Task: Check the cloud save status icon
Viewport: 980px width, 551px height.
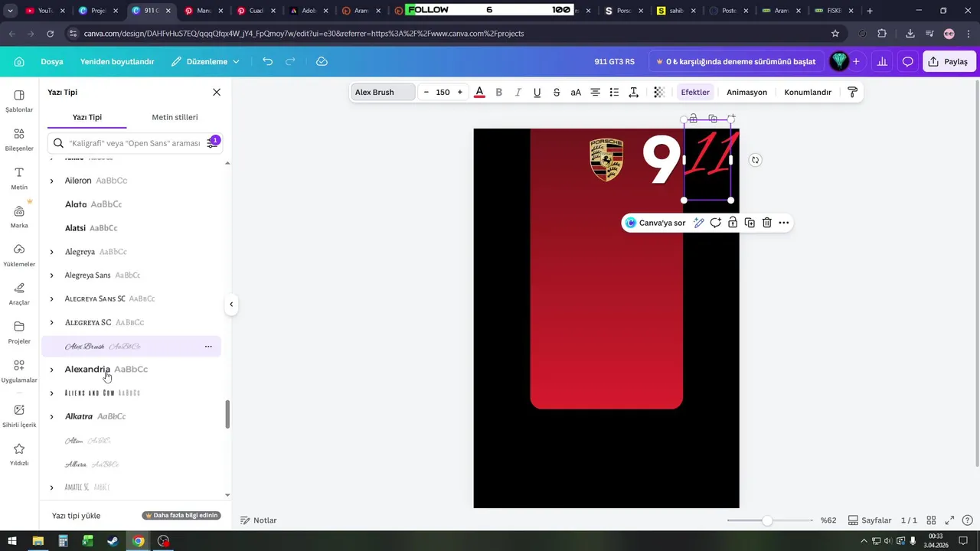Action: point(322,61)
